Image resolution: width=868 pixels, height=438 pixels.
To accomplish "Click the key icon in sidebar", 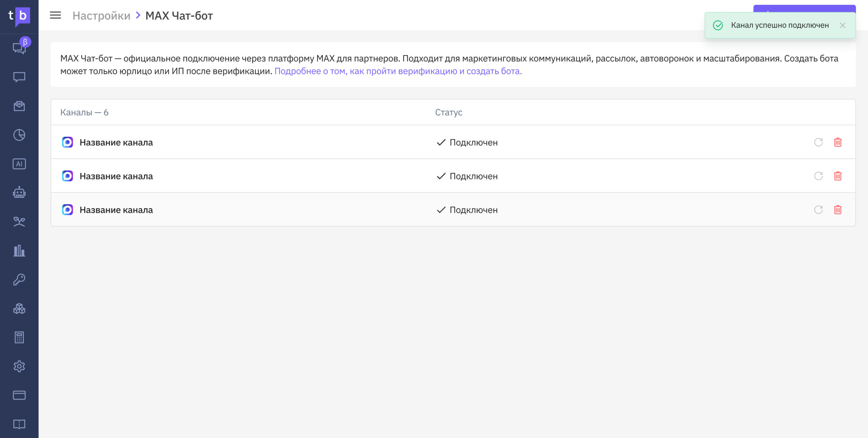I will coord(19,279).
